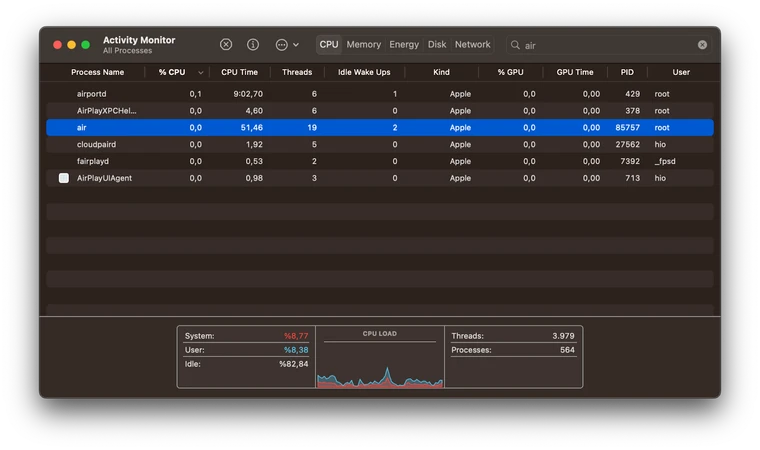The height and width of the screenshot is (450, 760).
Task: Sort by Kind column header
Action: point(441,72)
